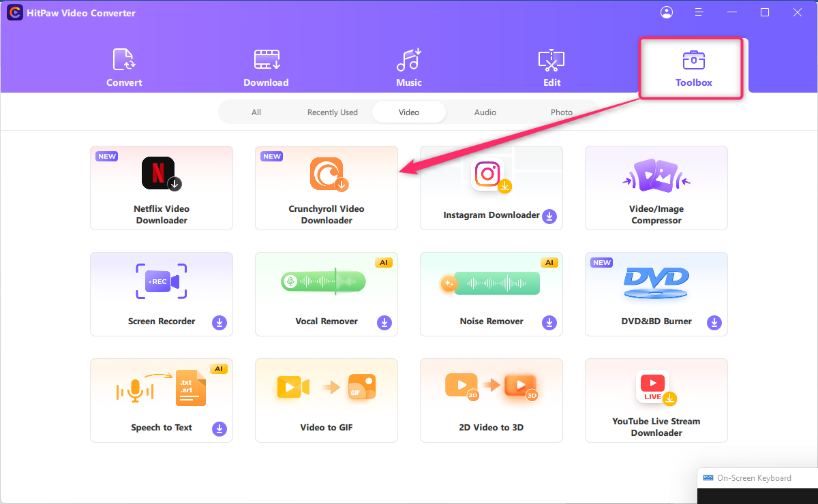Click the Vocal Remover label
Image resolution: width=818 pixels, height=504 pixels.
coord(327,321)
